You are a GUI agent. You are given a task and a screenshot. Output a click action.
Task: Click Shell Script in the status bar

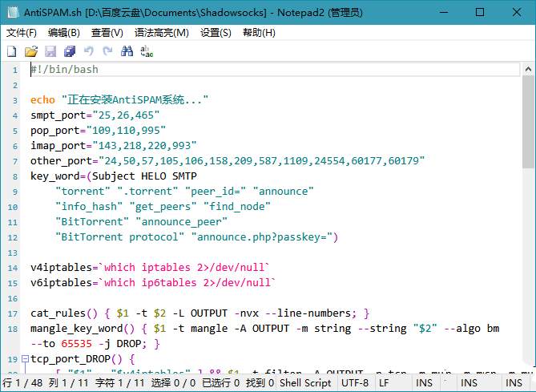tap(305, 384)
